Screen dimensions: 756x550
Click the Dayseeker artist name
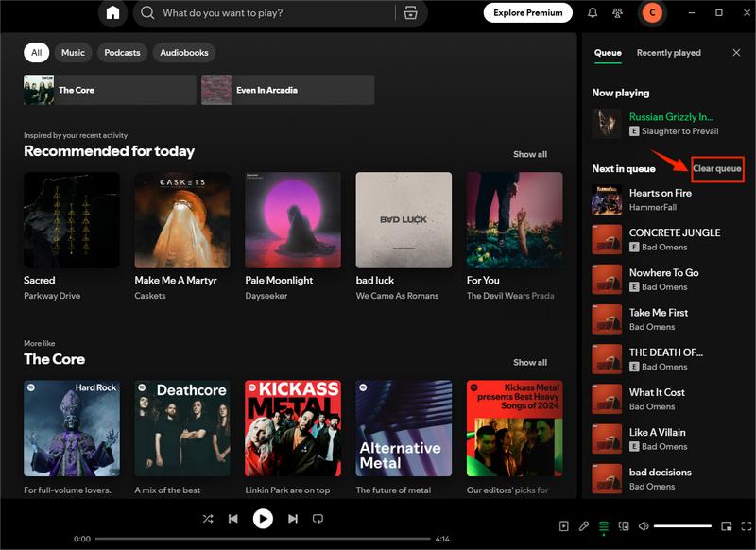pyautogui.click(x=266, y=296)
